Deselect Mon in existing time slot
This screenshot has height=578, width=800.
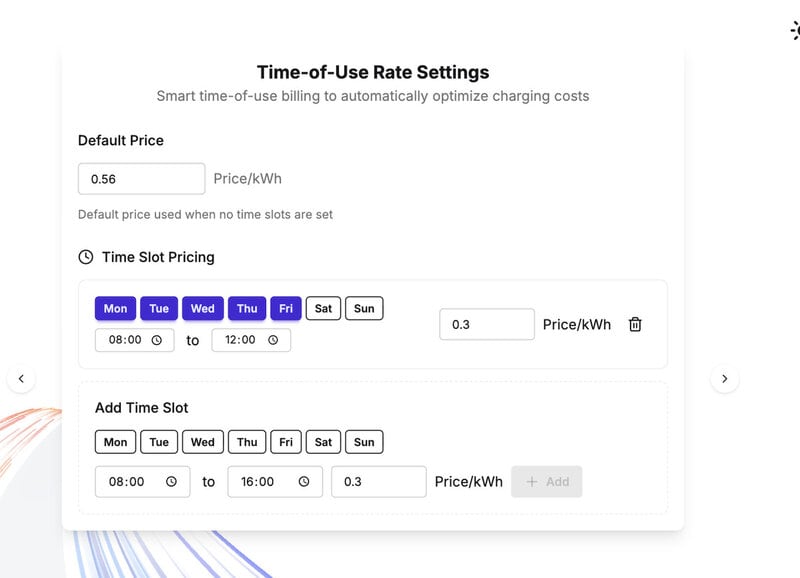pos(115,309)
